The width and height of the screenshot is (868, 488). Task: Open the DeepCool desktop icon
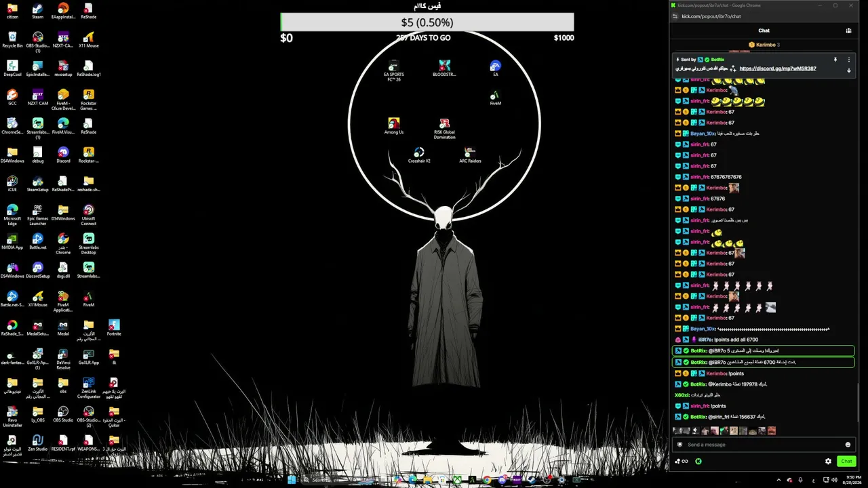point(12,68)
